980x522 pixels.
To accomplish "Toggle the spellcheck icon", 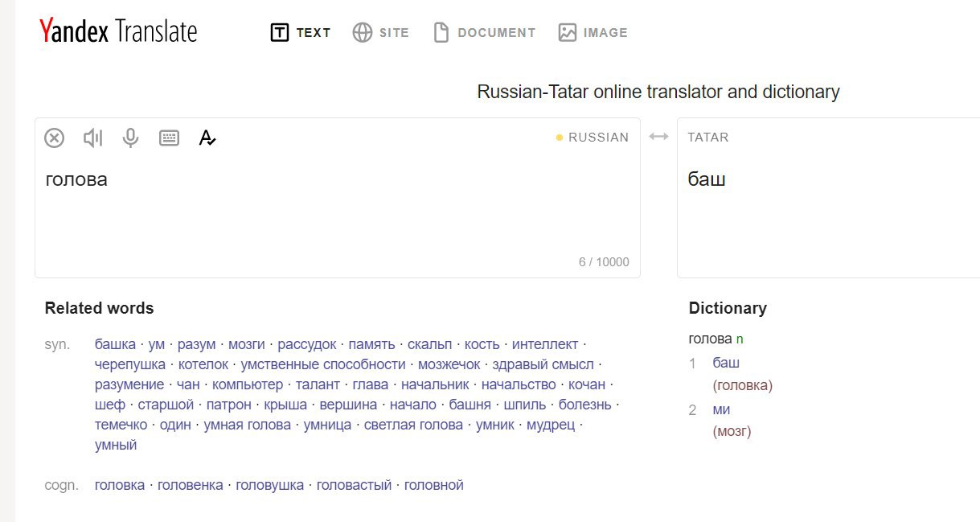I will click(x=207, y=138).
